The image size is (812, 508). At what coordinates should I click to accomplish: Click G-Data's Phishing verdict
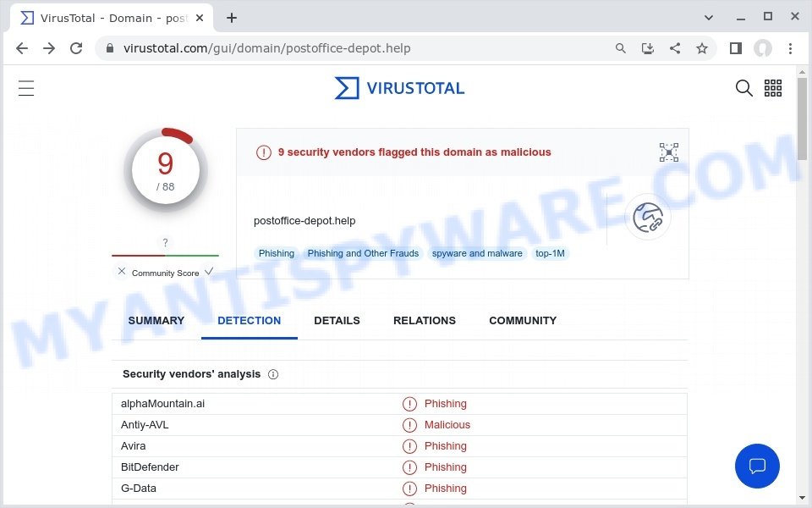pos(446,489)
